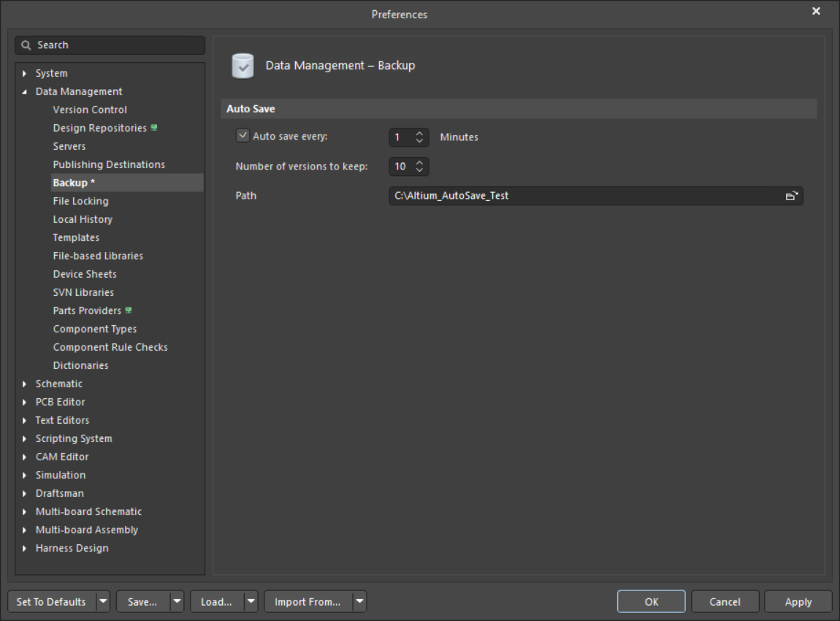Increase number of versions to keep

(419, 162)
